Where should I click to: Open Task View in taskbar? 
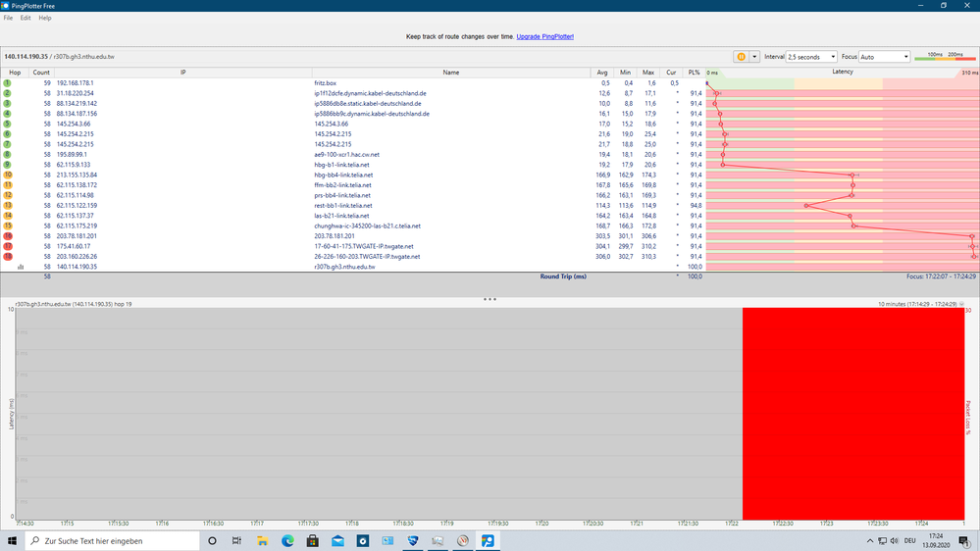coord(236,541)
